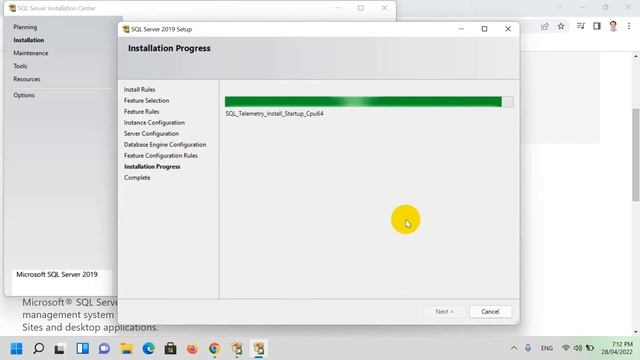Screen dimensions: 640x360
Task: Click Feature Configuration Rules step
Action: coord(161,156)
